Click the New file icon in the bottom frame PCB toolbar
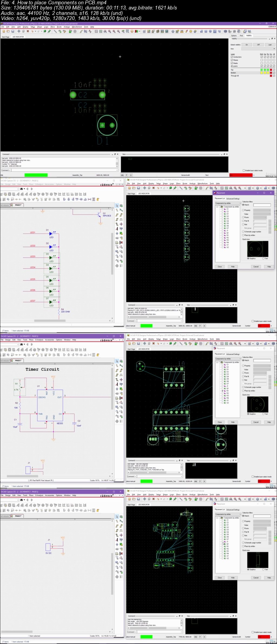The width and height of the screenshot is (277, 644). pos(130,499)
